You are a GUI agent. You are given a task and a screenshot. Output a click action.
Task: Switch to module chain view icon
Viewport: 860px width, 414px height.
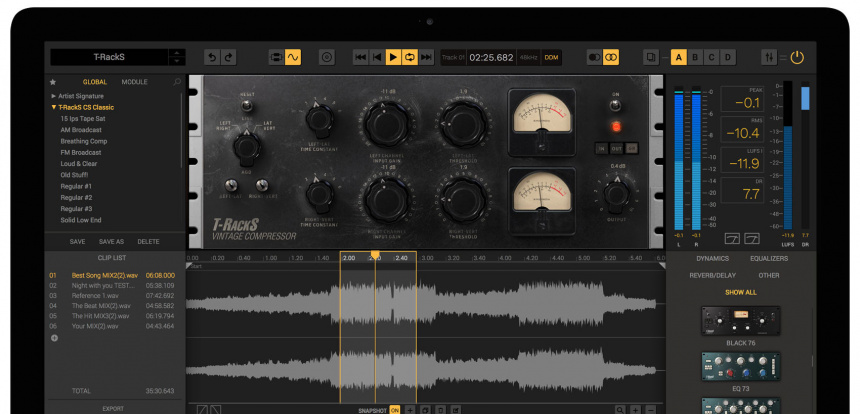click(x=276, y=57)
